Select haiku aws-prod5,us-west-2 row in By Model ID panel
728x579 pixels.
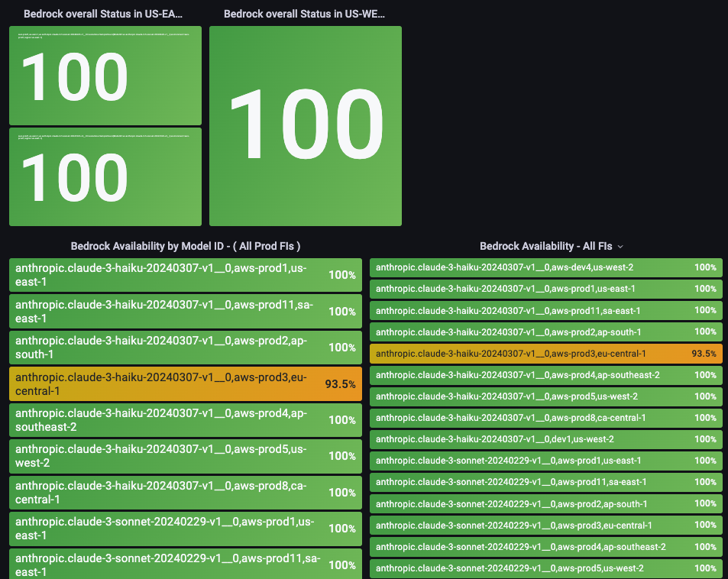[x=186, y=457]
